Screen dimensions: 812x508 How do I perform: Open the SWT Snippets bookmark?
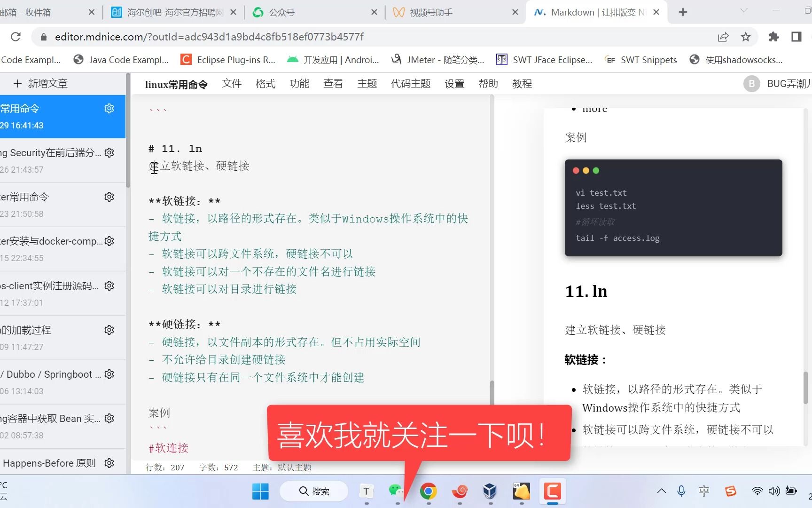click(648, 60)
